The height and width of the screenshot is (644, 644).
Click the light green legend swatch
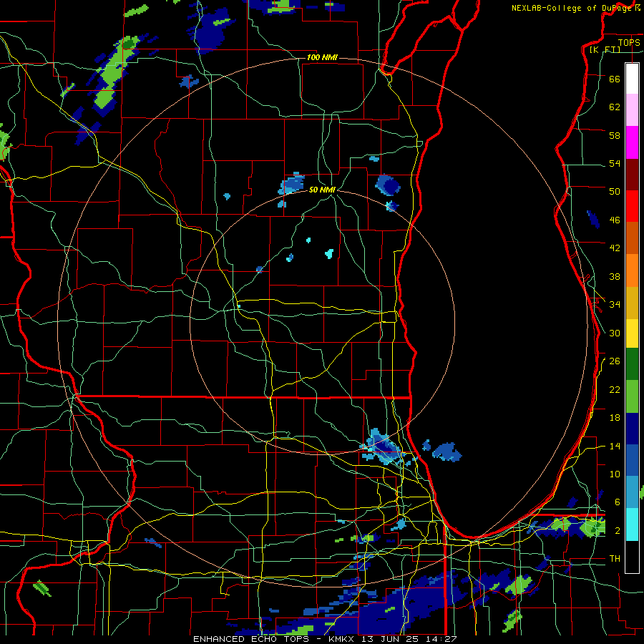632,396
